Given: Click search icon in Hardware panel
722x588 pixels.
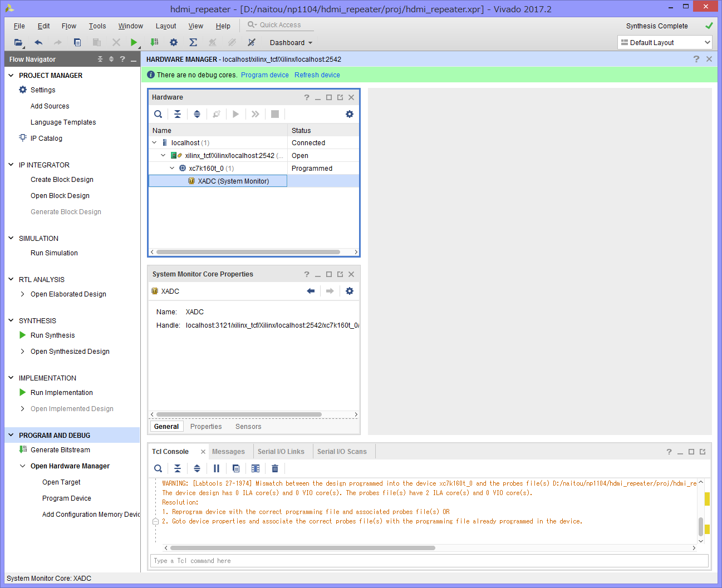Looking at the screenshot, I should (158, 114).
